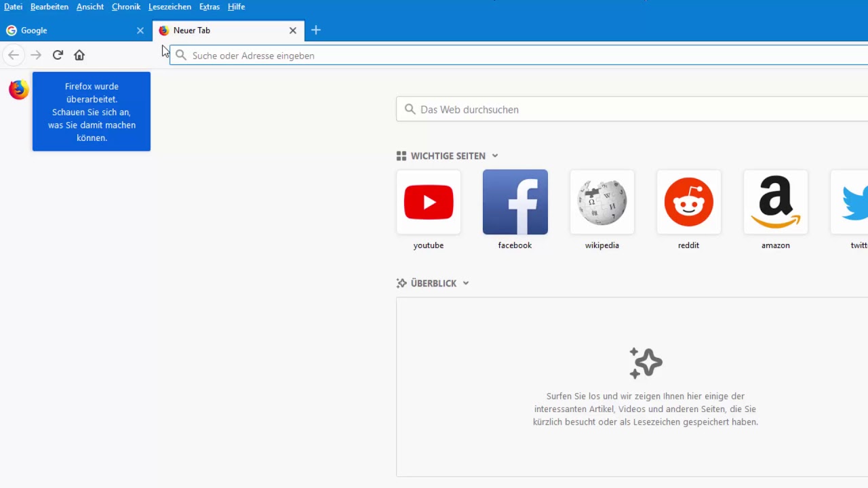Open the Firefox wurde überarbeitet notice
This screenshot has width=868, height=488.
pos(92,112)
